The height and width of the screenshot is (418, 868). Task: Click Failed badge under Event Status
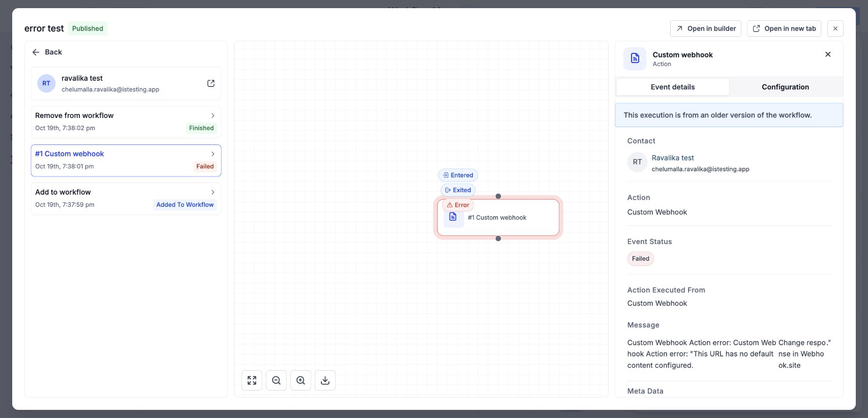tap(640, 259)
